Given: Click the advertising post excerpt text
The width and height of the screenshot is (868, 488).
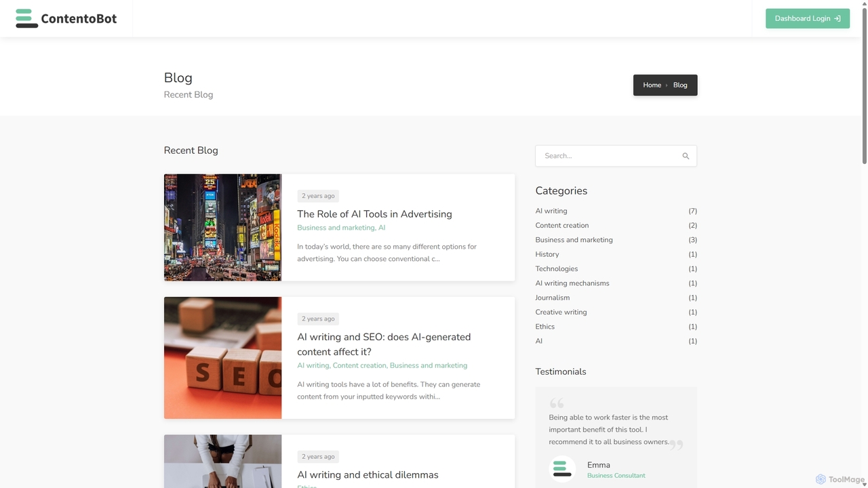Looking at the screenshot, I should [x=387, y=253].
